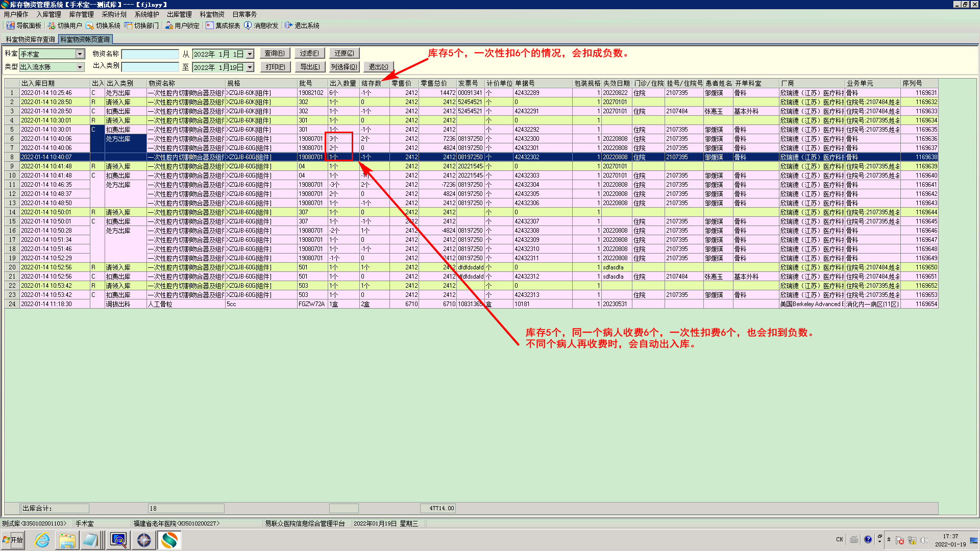Open Internet Explorer from the taskbar
The height and width of the screenshot is (551, 980).
[x=42, y=540]
